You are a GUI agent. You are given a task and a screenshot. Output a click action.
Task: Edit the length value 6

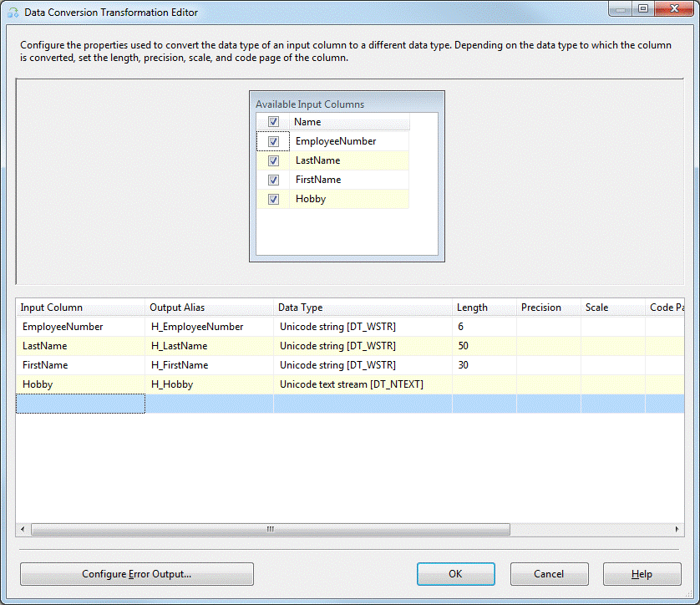(x=484, y=327)
